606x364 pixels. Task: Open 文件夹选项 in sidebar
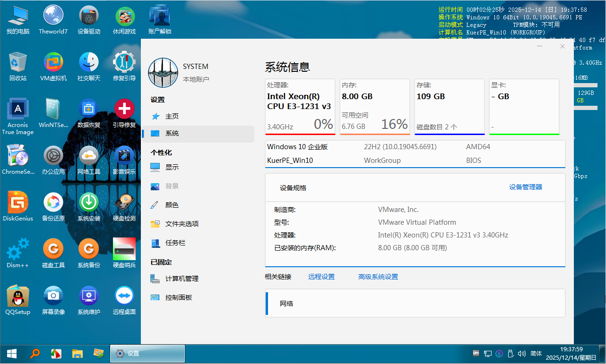click(182, 224)
